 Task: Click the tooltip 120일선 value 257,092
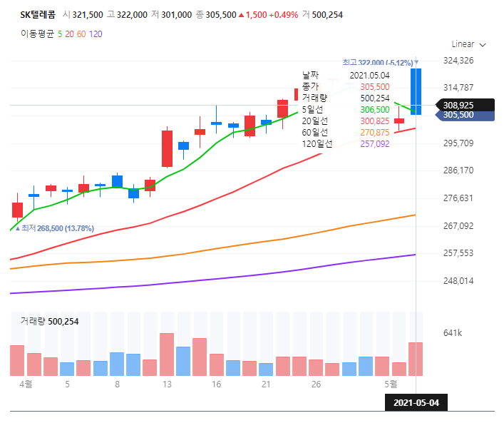[x=375, y=144]
